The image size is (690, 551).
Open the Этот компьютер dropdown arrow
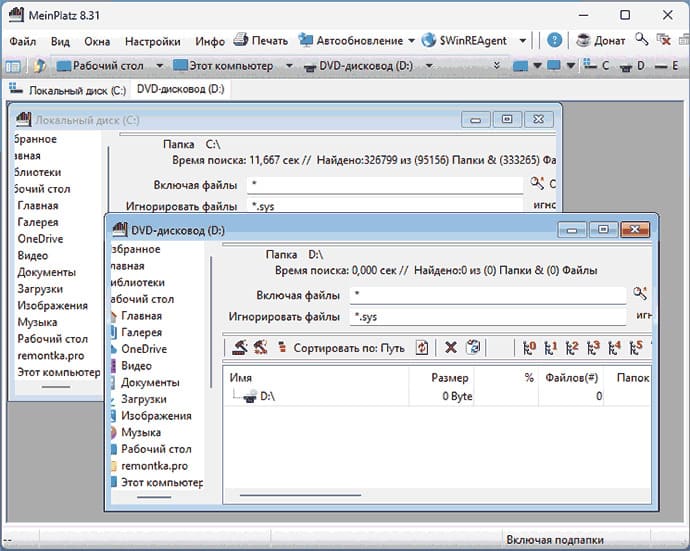click(289, 66)
